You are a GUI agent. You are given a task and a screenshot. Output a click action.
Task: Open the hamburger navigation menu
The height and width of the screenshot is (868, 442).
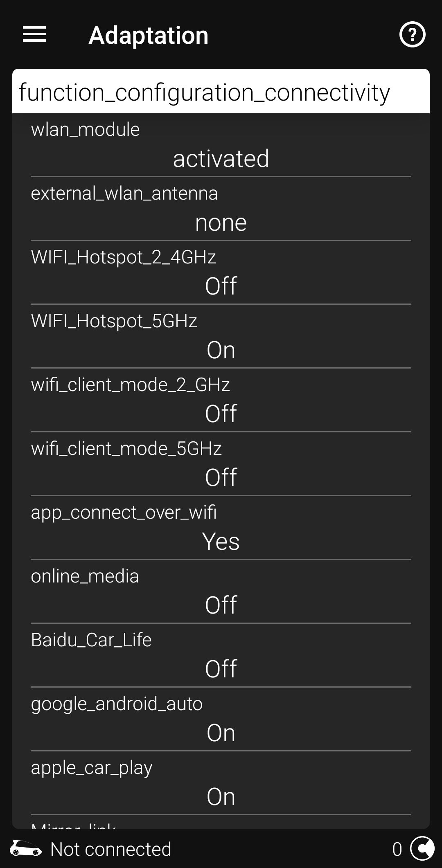(x=34, y=34)
